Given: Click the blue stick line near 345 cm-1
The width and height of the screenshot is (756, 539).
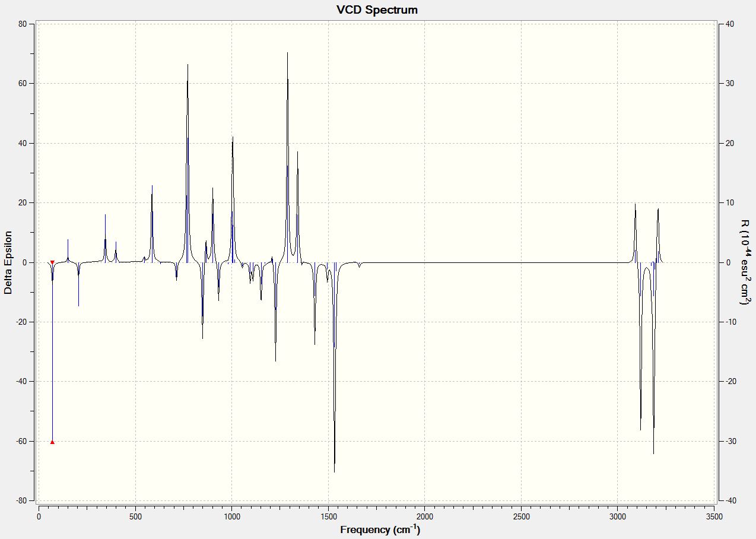Looking at the screenshot, I should coord(105,239).
